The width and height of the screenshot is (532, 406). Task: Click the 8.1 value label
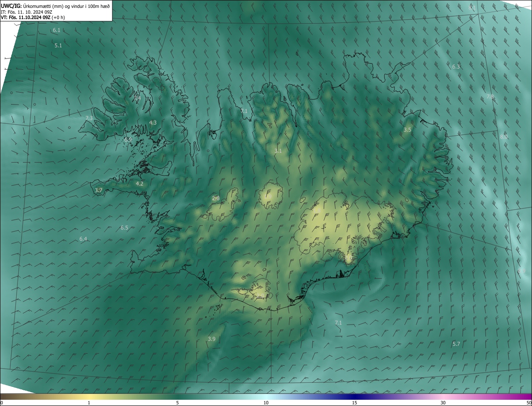472,8
